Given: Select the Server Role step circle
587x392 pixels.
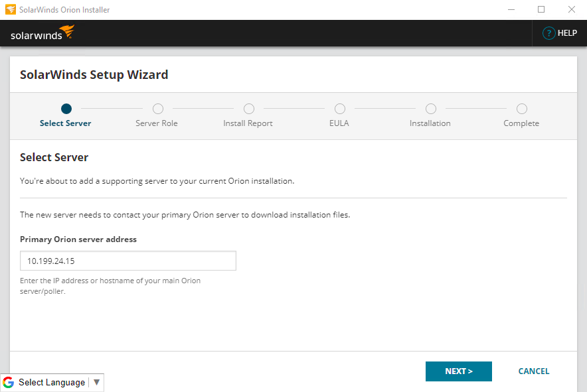Looking at the screenshot, I should (x=158, y=109).
